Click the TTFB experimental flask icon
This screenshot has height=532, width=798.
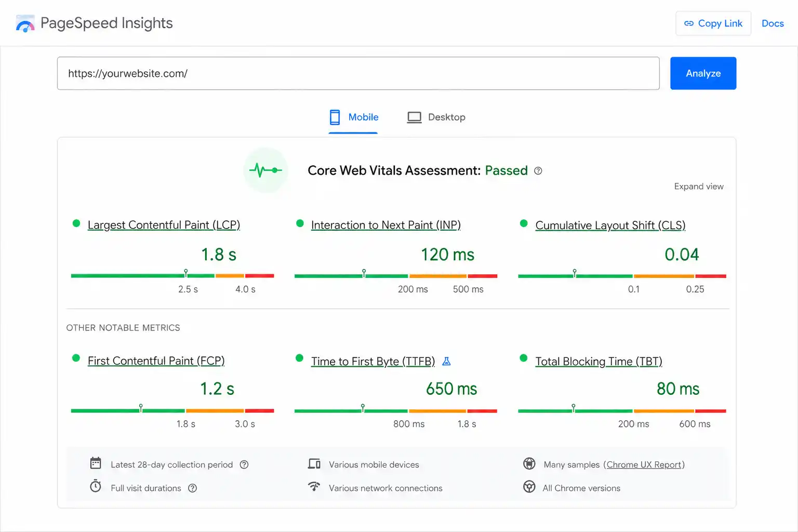click(x=446, y=361)
